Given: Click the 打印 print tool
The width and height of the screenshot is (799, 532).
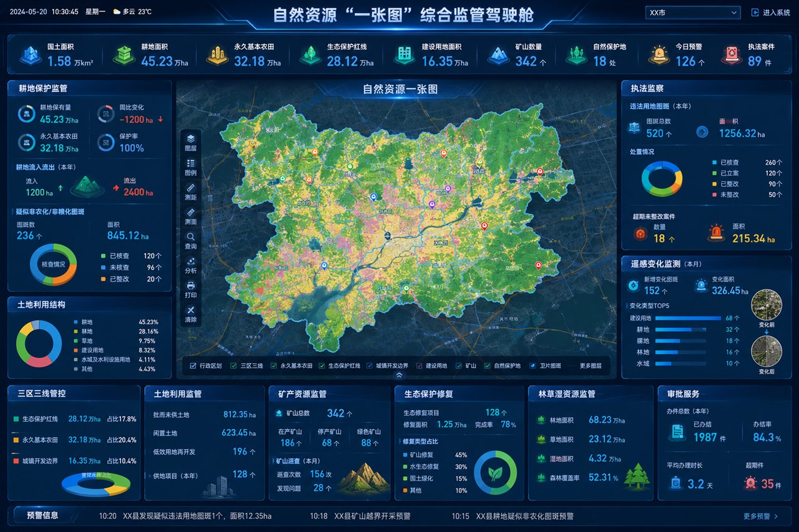Looking at the screenshot, I should (x=190, y=289).
